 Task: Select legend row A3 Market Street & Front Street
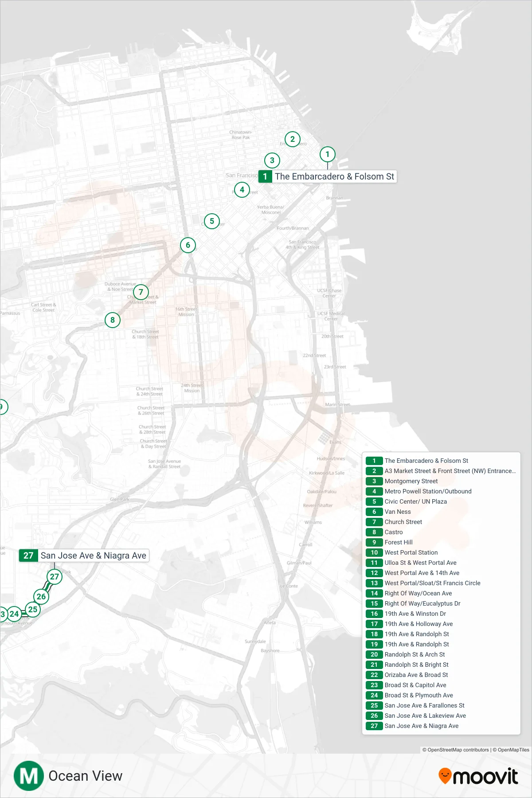coord(441,471)
